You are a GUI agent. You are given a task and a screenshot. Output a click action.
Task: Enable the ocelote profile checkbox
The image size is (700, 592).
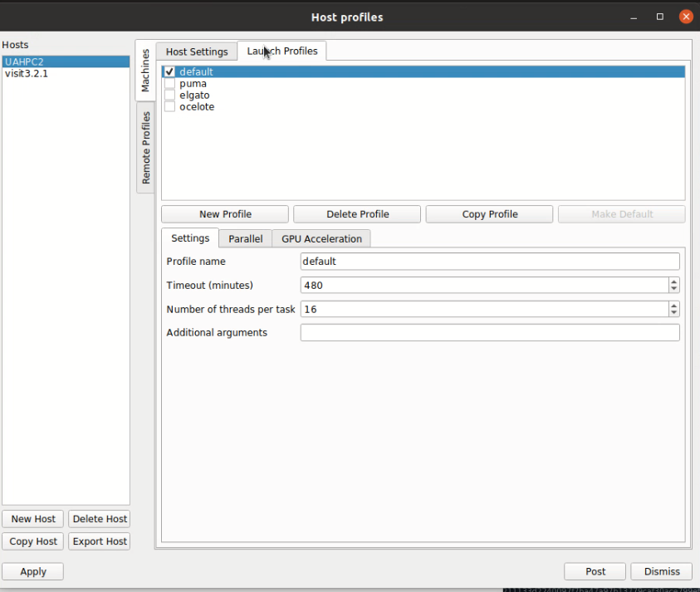pyautogui.click(x=169, y=107)
